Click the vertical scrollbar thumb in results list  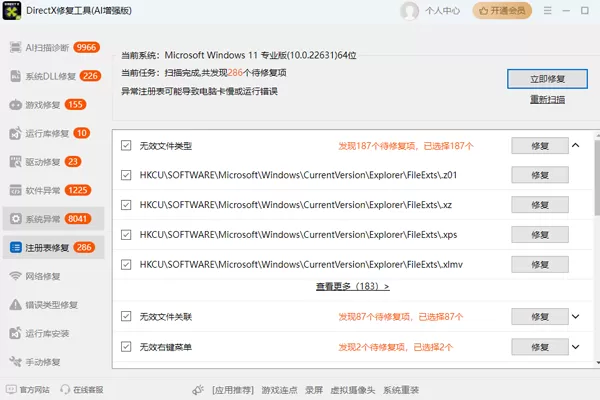point(597,178)
